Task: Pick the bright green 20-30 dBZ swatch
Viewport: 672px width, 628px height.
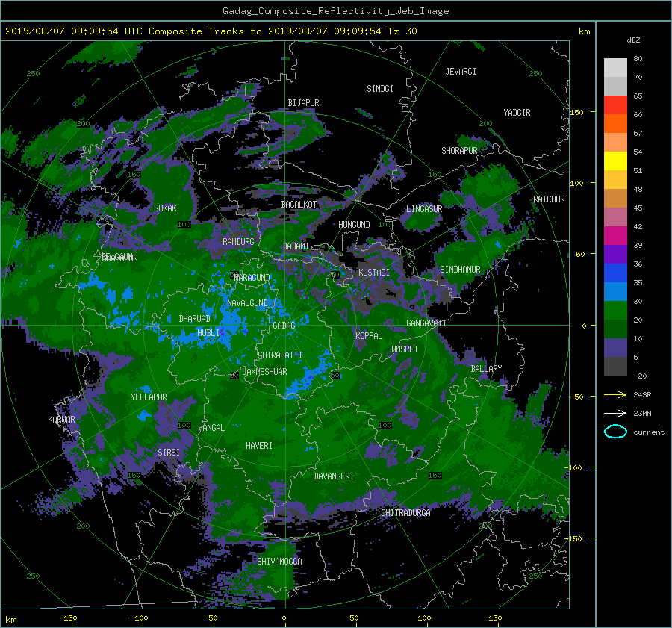Action: click(615, 311)
